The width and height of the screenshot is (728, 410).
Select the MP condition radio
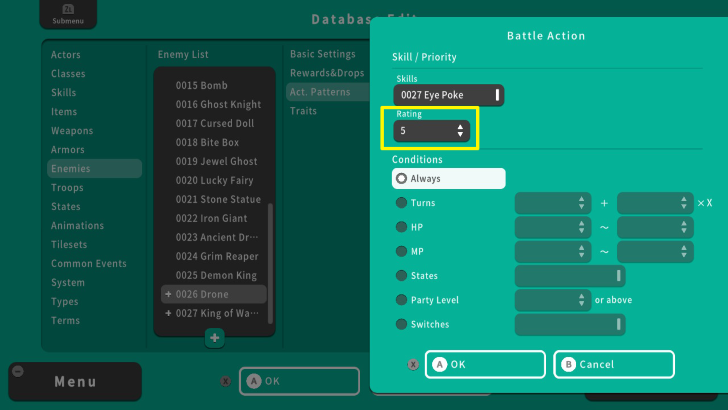pos(401,251)
